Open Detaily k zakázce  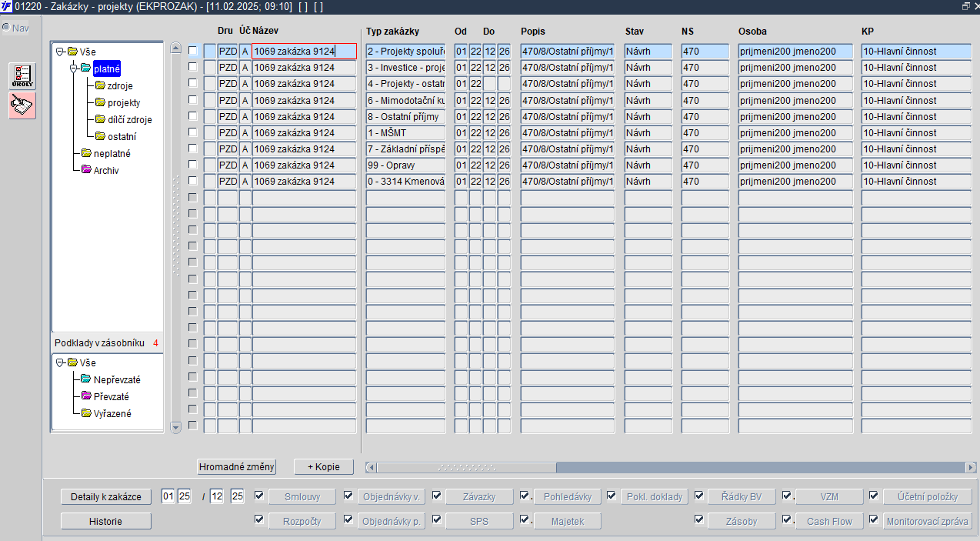pyautogui.click(x=106, y=496)
